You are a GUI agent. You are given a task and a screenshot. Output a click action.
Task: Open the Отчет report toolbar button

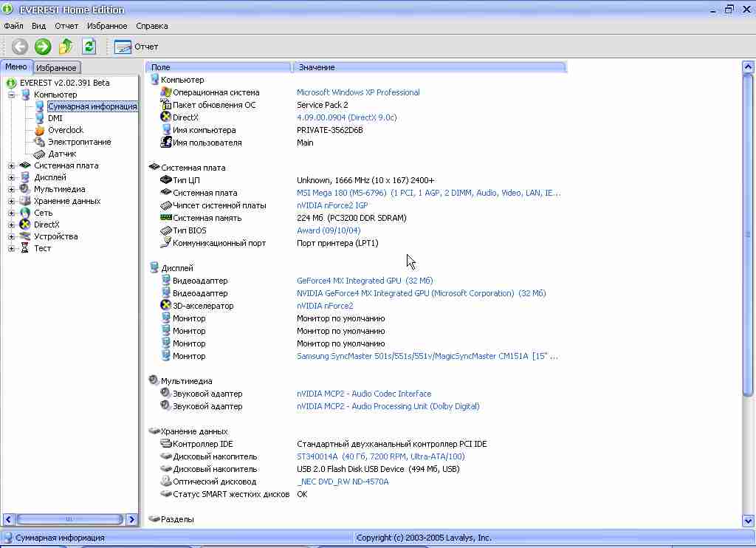click(137, 47)
